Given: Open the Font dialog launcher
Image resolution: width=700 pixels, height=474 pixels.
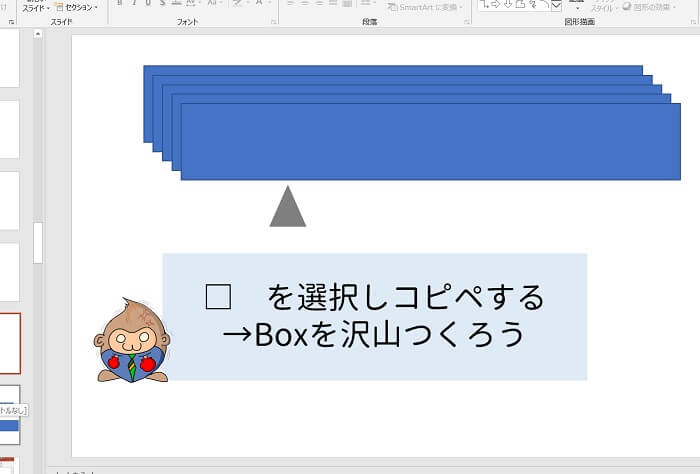Looking at the screenshot, I should point(274,21).
